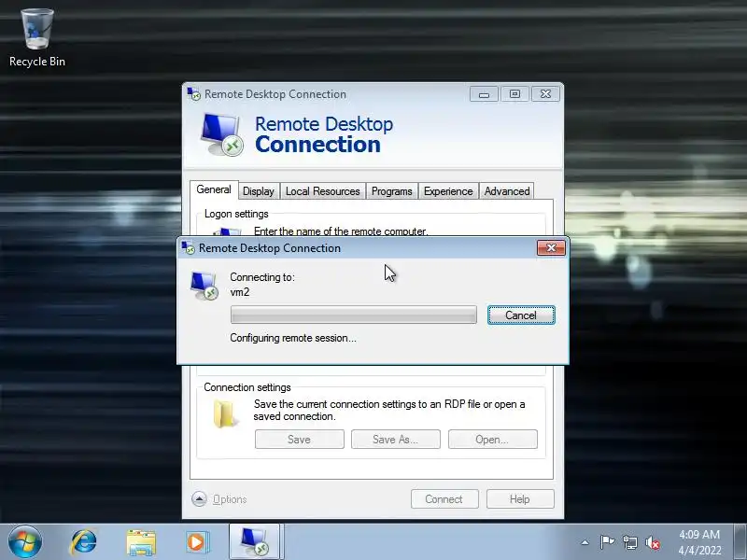The image size is (747, 560).
Task: Cancel the connection to vm2
Action: pos(521,315)
